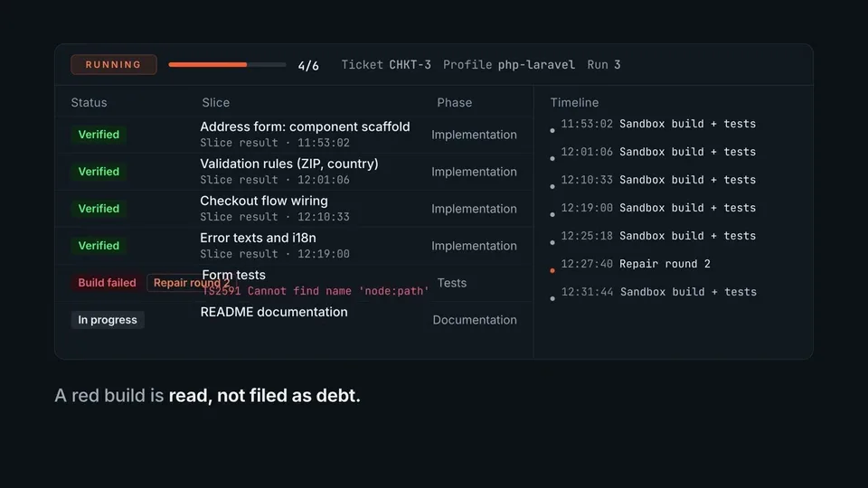Screen dimensions: 868x488
Task: Open timeline entry 12:19:00 Sandbox build + tests
Action: click(x=658, y=208)
